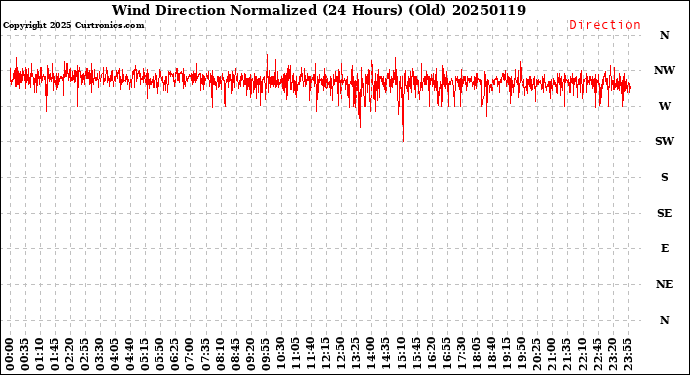Click the 04:05 time label
This screenshot has width=690, height=375.
click(115, 354)
